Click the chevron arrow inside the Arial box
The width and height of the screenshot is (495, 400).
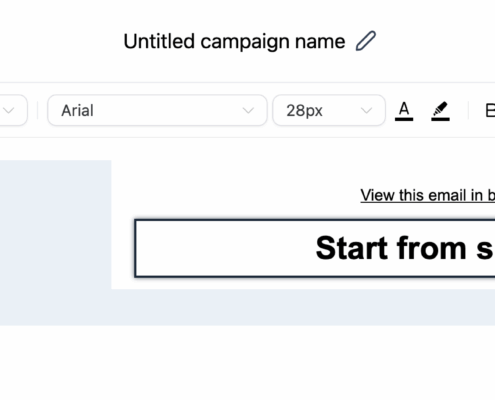[248, 111]
